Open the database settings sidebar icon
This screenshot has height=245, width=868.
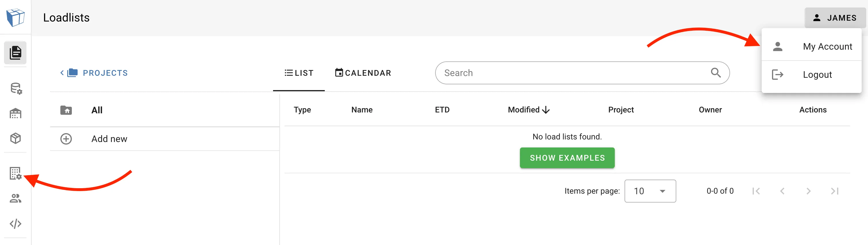pyautogui.click(x=16, y=89)
